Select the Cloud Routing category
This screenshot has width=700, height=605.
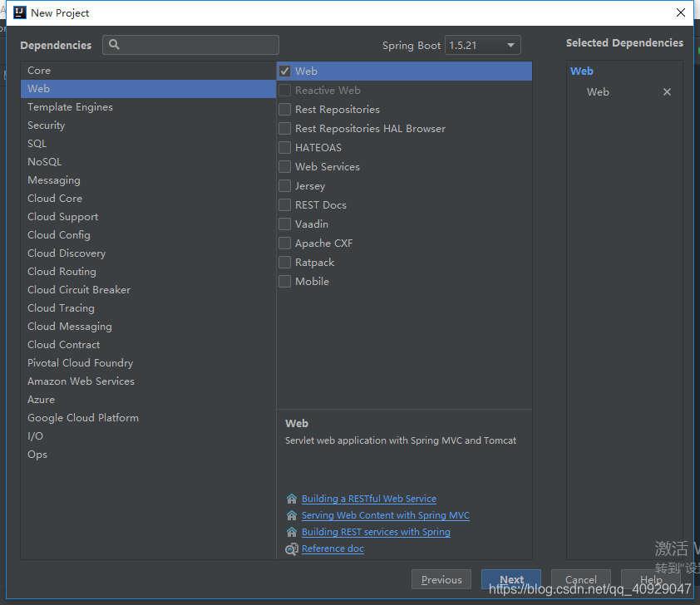click(148, 272)
